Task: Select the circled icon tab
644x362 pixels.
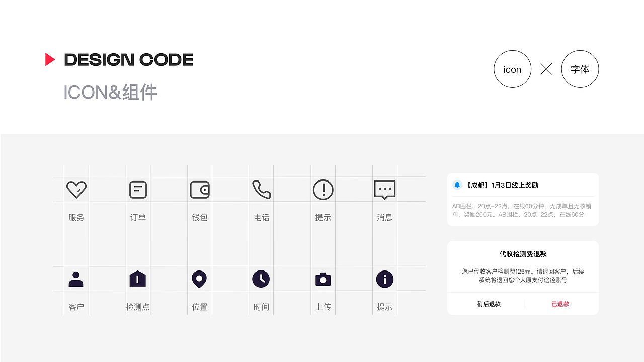Action: [x=512, y=69]
